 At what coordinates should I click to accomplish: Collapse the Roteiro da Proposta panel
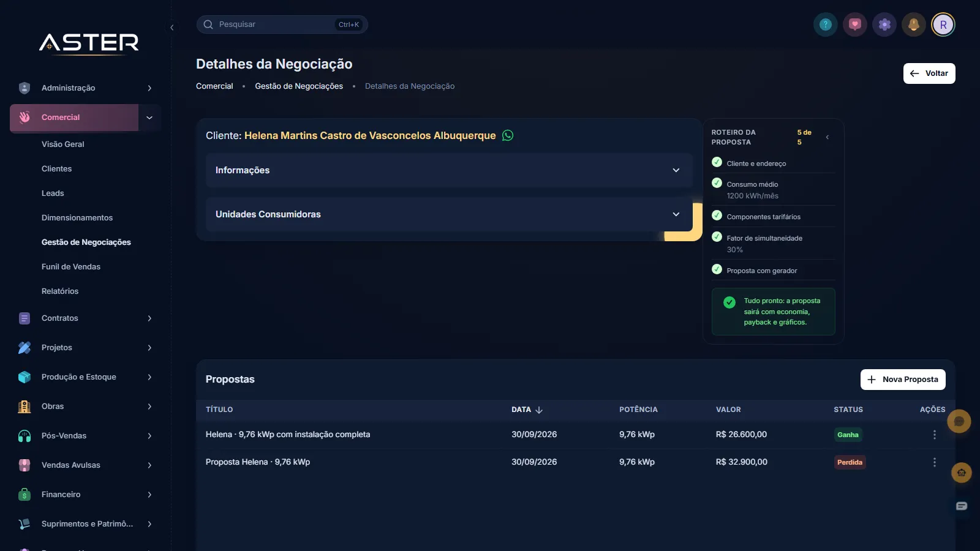pyautogui.click(x=827, y=137)
